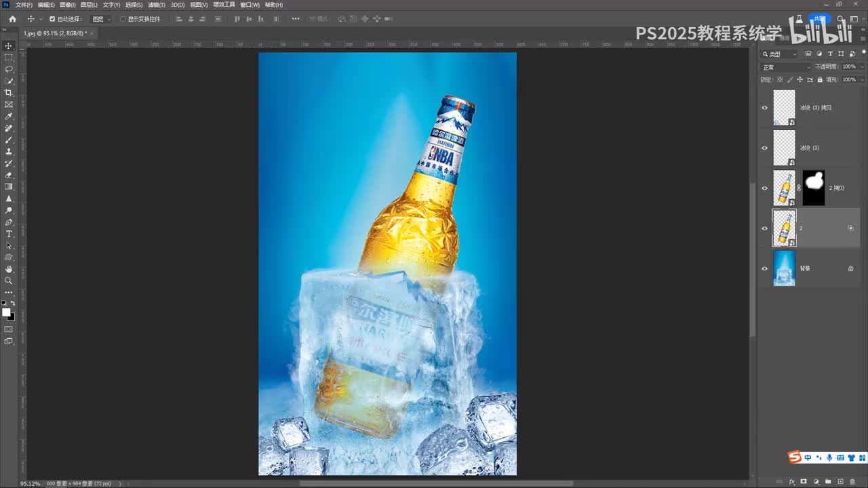Open more options ellipsis in options bar
Image resolution: width=868 pixels, height=488 pixels.
click(x=295, y=19)
